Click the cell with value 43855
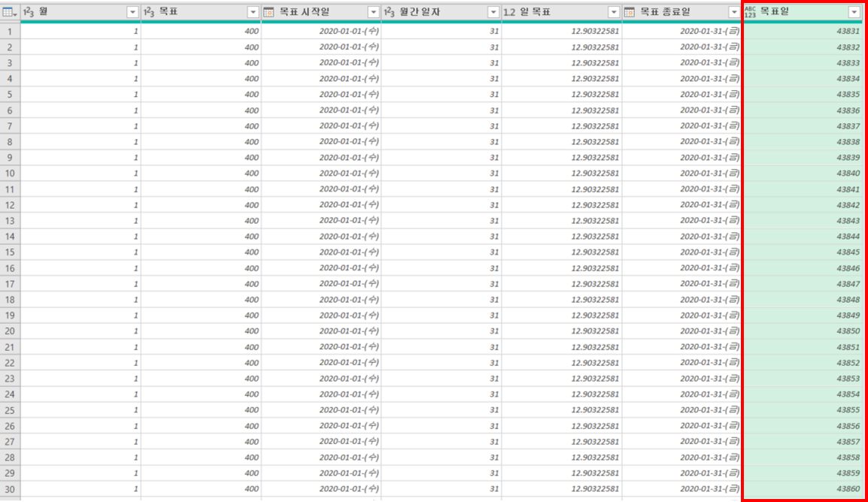The height and width of the screenshot is (502, 868). 802,410
